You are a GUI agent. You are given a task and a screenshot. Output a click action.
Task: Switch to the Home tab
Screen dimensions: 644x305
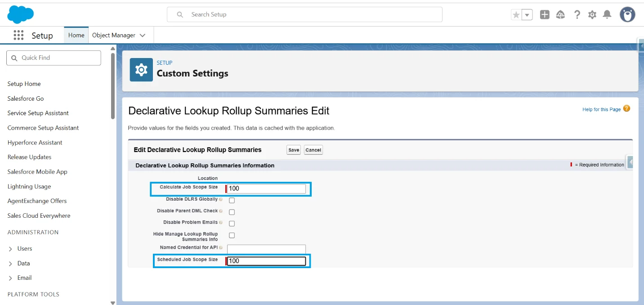76,35
